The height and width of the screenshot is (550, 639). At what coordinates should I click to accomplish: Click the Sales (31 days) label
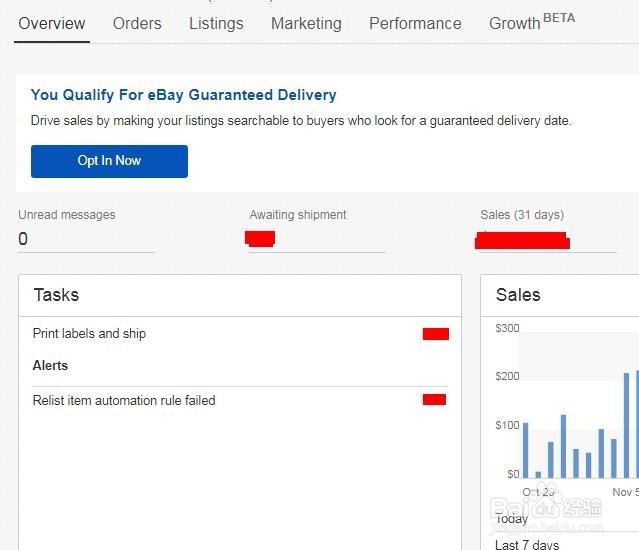click(x=522, y=215)
